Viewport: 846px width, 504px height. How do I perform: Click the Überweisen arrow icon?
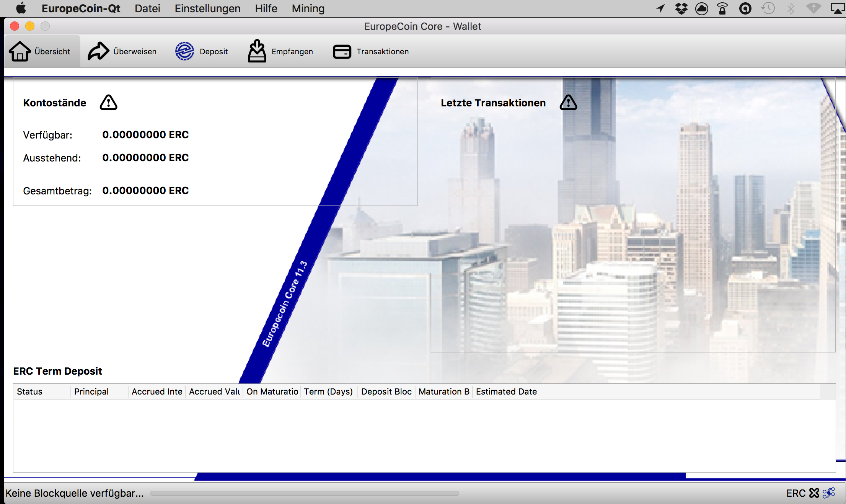[98, 51]
